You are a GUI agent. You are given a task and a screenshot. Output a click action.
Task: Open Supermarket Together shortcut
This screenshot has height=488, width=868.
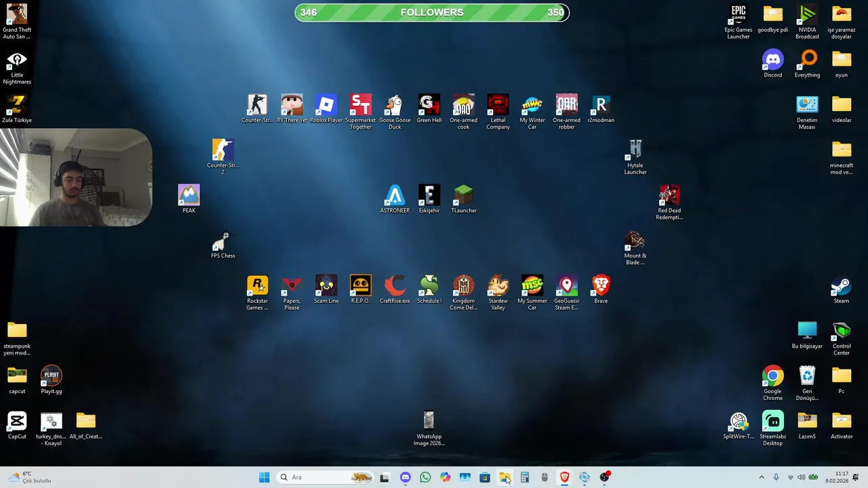tap(361, 112)
